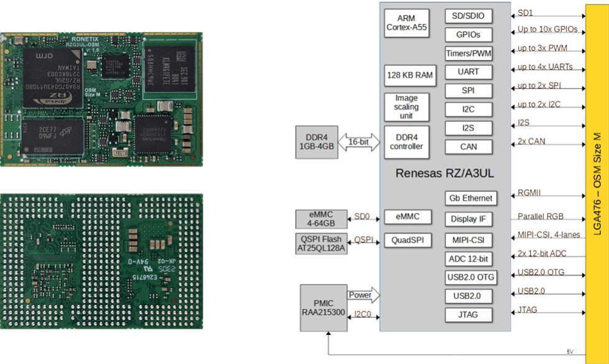The height and width of the screenshot is (364, 609).
Task: Select the '2x 12-bit ADC' label
Action: (542, 253)
